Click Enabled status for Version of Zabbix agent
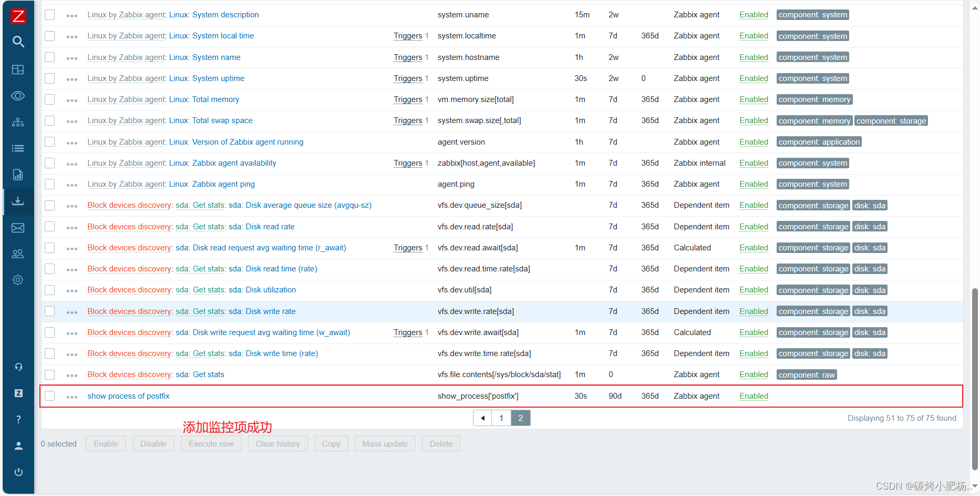 click(754, 142)
